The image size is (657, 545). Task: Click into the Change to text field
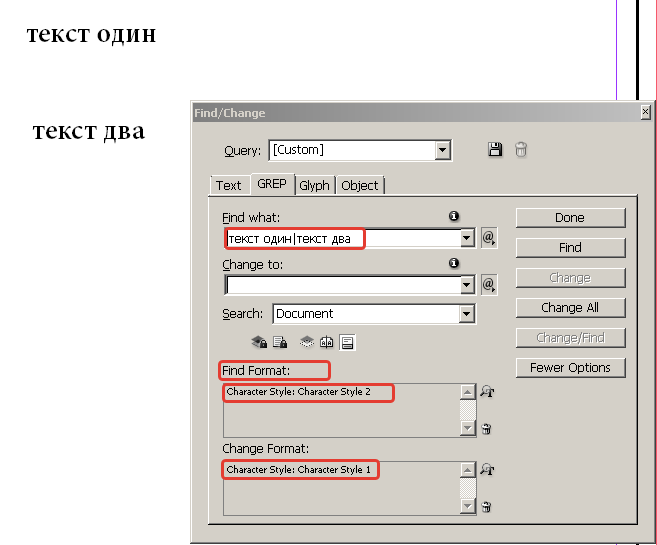[x=343, y=285]
